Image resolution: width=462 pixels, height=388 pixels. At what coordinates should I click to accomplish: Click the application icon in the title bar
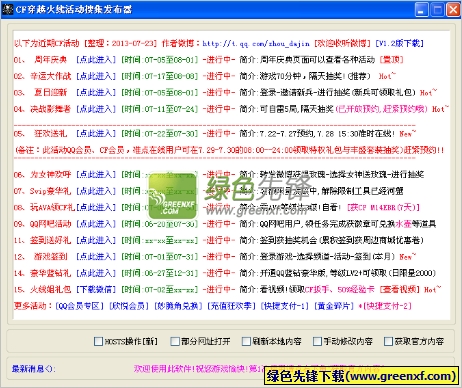click(x=7, y=9)
